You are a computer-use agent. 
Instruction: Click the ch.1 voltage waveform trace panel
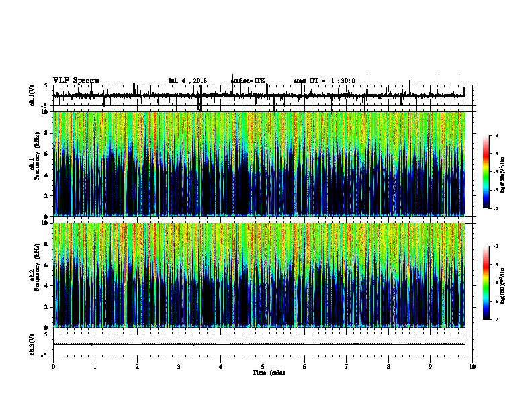263,95
